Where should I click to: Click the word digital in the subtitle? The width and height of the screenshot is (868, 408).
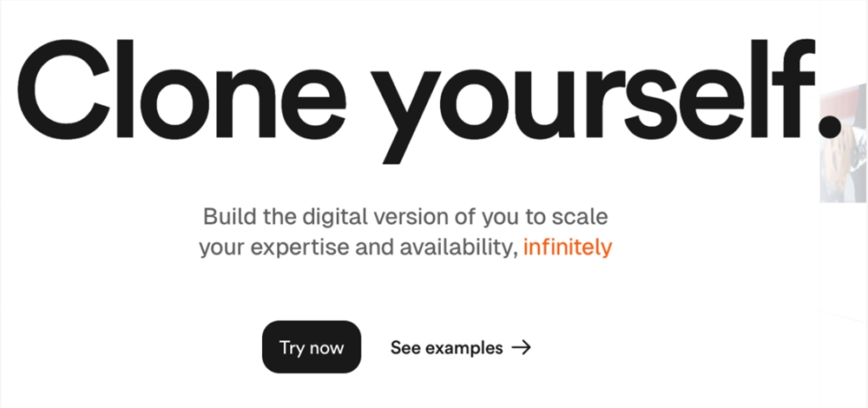point(333,218)
